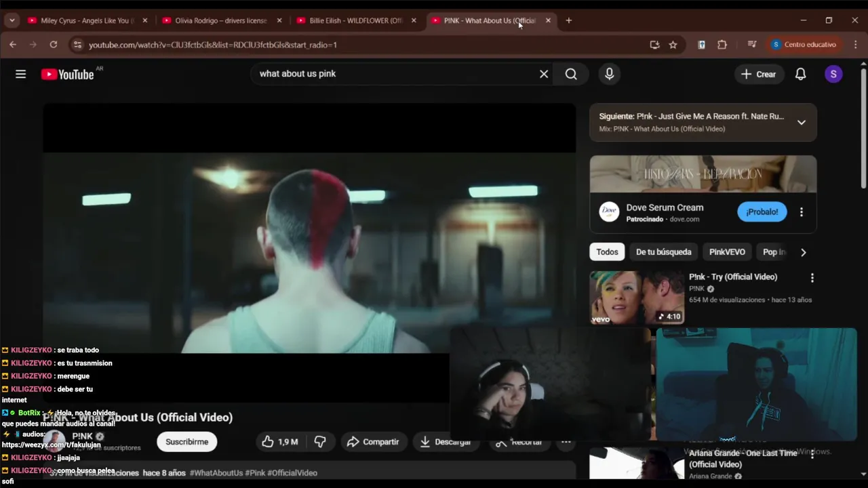This screenshot has height=488, width=868.
Task: Select the De tu búsqueda filter chip
Action: click(663, 252)
